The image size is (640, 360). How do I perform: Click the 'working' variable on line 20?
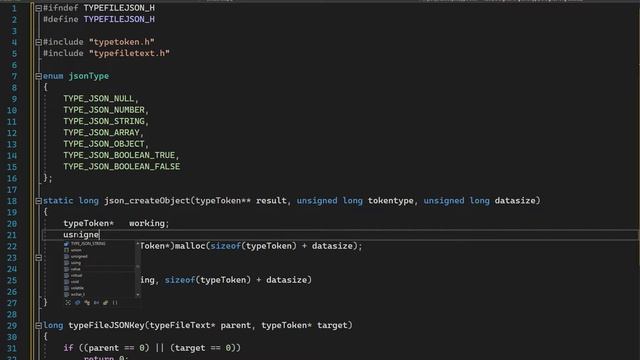(147, 223)
